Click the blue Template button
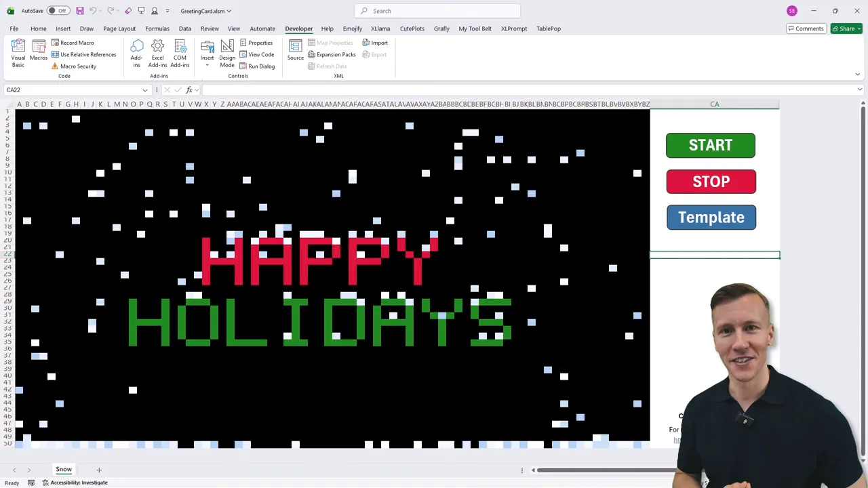The image size is (868, 488). 711,218
